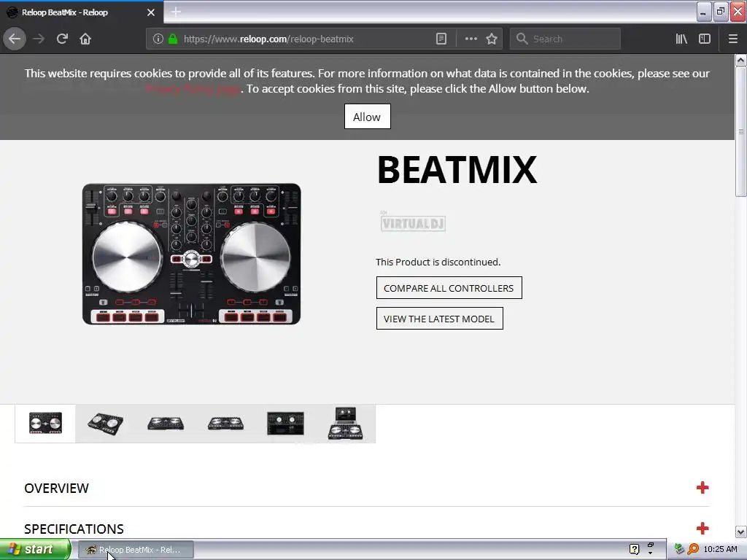
Task: Click the BEATMIX title heading
Action: (x=457, y=169)
